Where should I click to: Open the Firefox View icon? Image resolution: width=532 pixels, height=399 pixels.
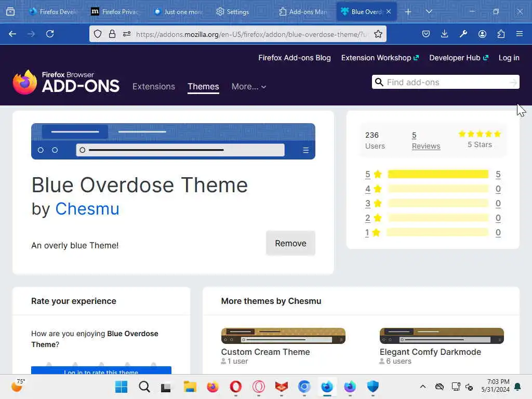(x=10, y=12)
